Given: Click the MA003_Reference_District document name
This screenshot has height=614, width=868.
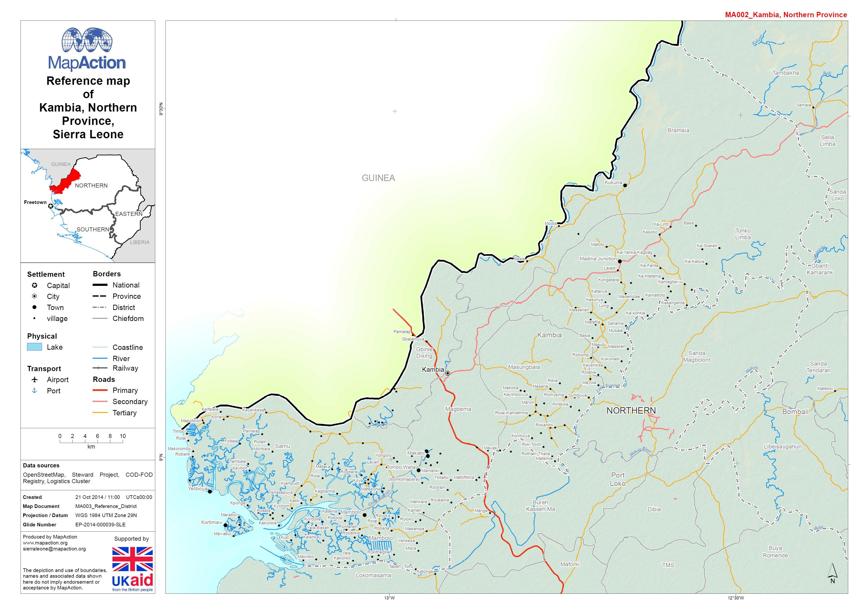Looking at the screenshot, I should (x=106, y=506).
